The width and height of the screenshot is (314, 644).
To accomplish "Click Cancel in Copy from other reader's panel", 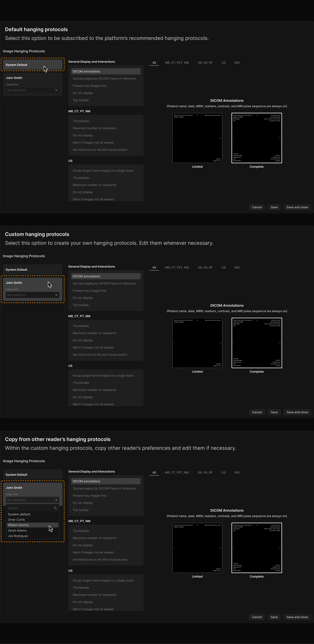I will (257, 617).
